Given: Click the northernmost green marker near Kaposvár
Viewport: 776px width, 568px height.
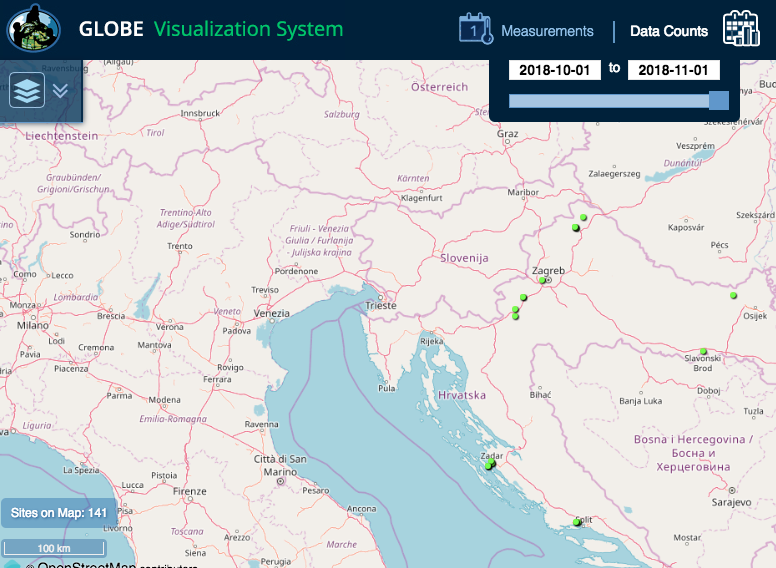Looking at the screenshot, I should [583, 217].
